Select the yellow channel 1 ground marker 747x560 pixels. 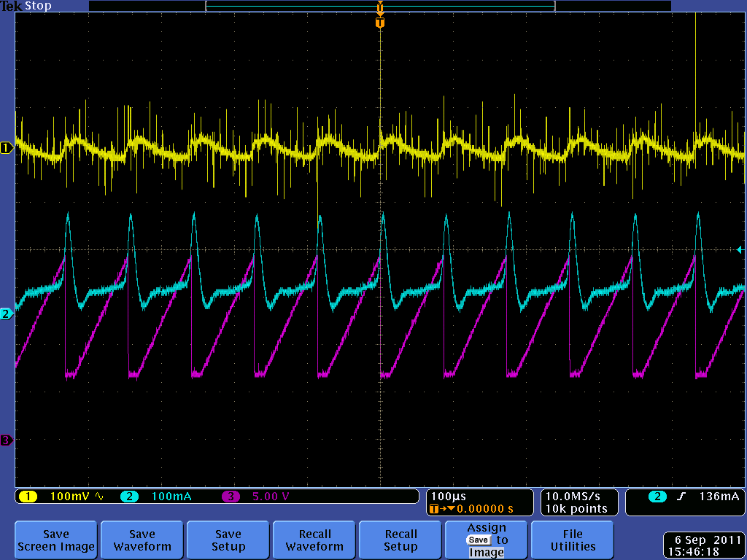click(x=7, y=148)
